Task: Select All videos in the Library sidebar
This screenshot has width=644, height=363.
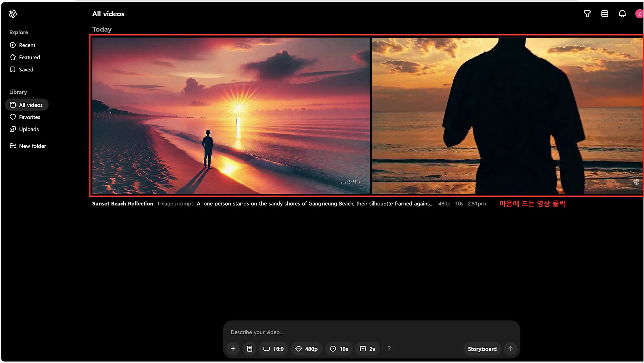Action: tap(27, 105)
